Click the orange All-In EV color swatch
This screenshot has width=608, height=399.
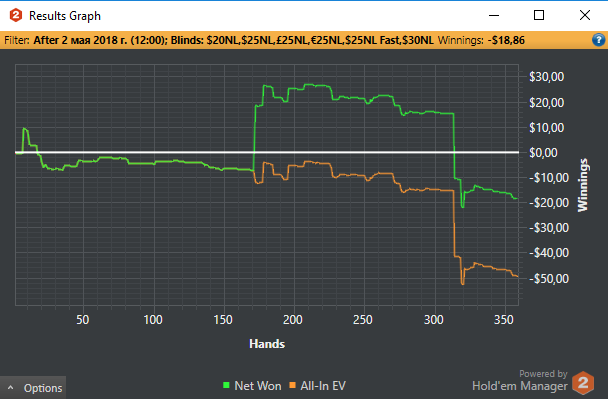[292, 385]
